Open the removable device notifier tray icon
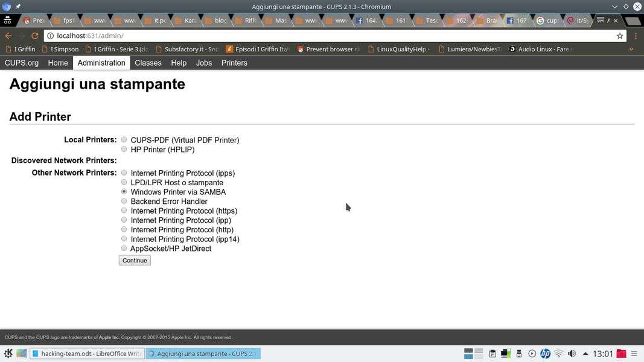Image resolution: width=644 pixels, height=362 pixels. pos(518,354)
